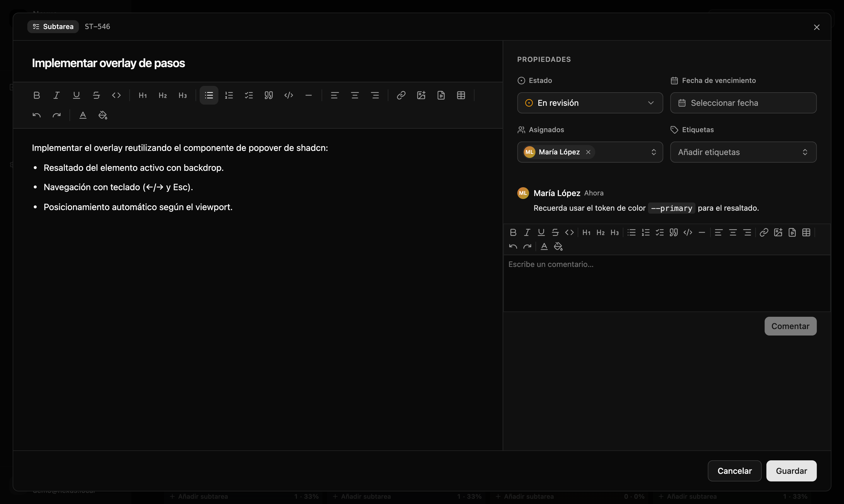Image resolution: width=844 pixels, height=504 pixels.
Task: Undo last change in description editor
Action: [x=37, y=115]
